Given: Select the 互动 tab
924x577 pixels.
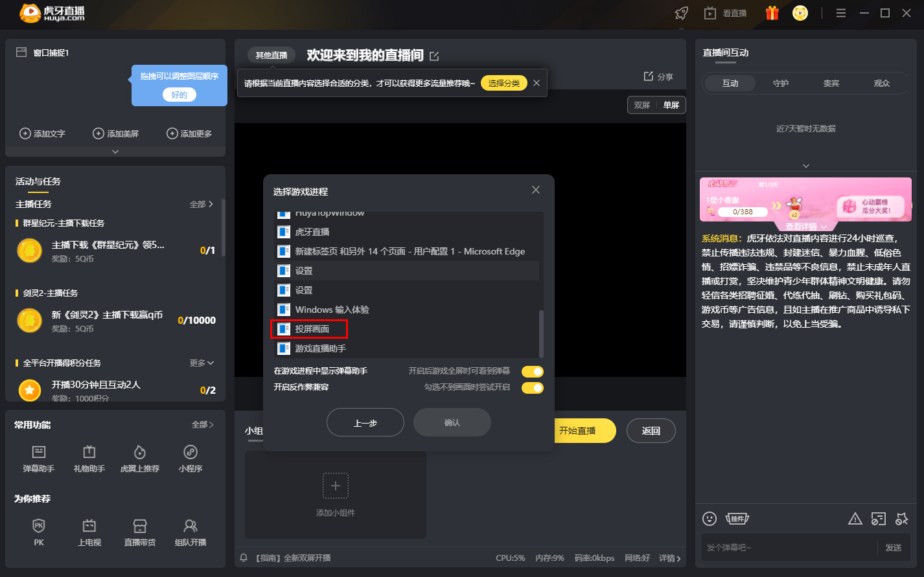Looking at the screenshot, I should (730, 83).
